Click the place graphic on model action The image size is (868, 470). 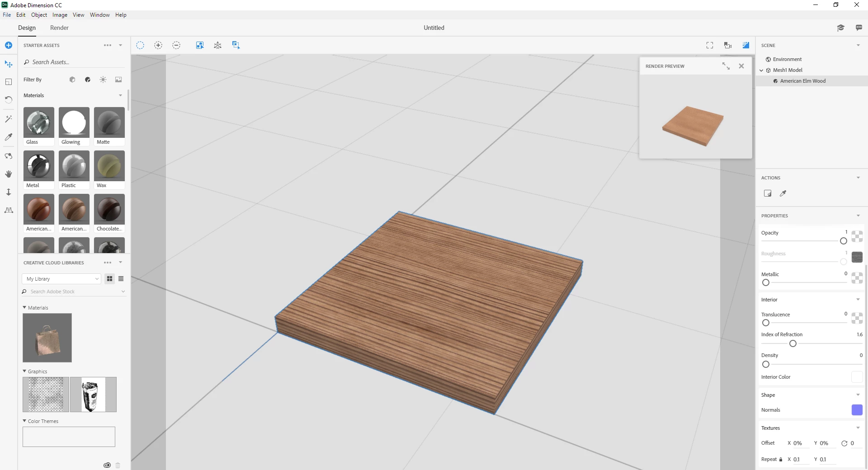[x=768, y=193]
